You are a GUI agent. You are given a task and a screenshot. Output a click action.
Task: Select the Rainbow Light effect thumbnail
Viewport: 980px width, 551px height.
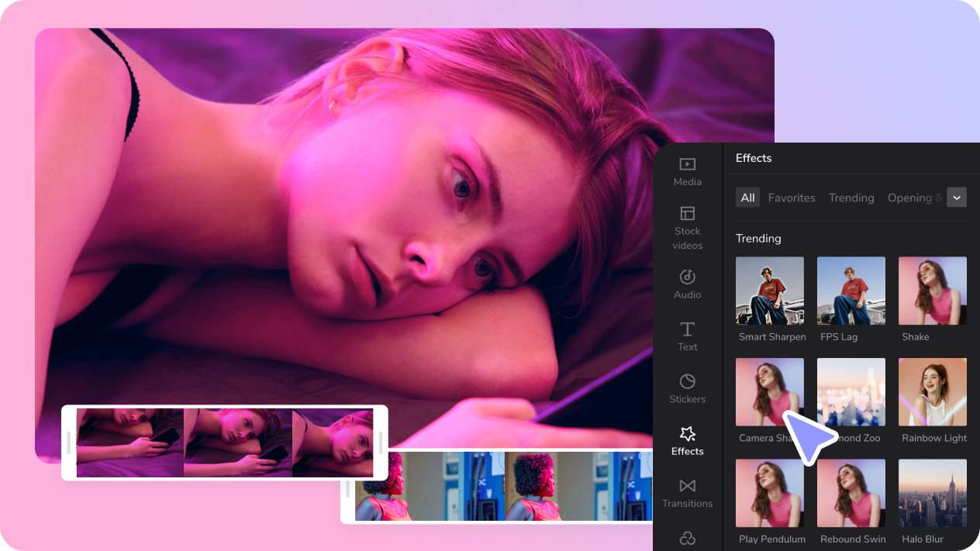[933, 392]
